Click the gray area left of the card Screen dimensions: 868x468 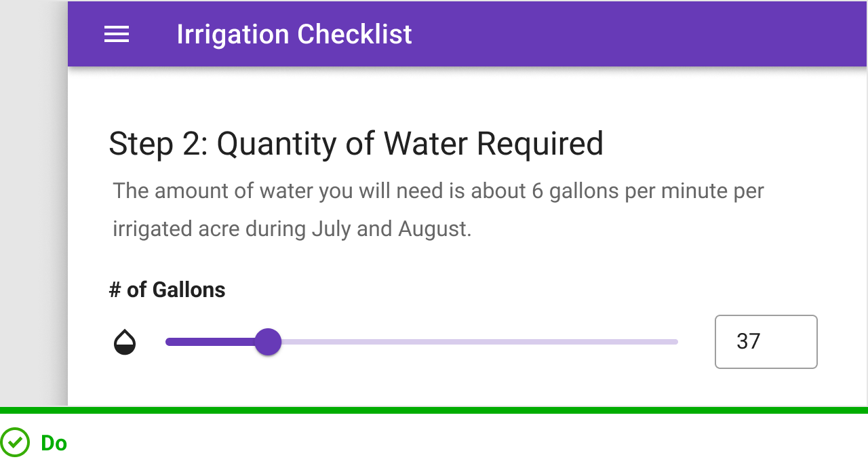pos(34,203)
